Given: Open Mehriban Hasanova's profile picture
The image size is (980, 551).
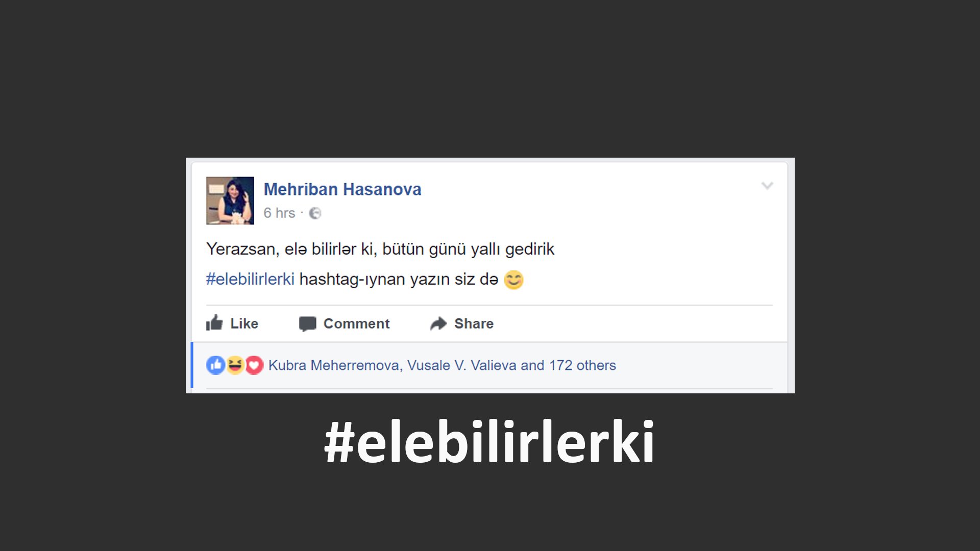Looking at the screenshot, I should 230,201.
